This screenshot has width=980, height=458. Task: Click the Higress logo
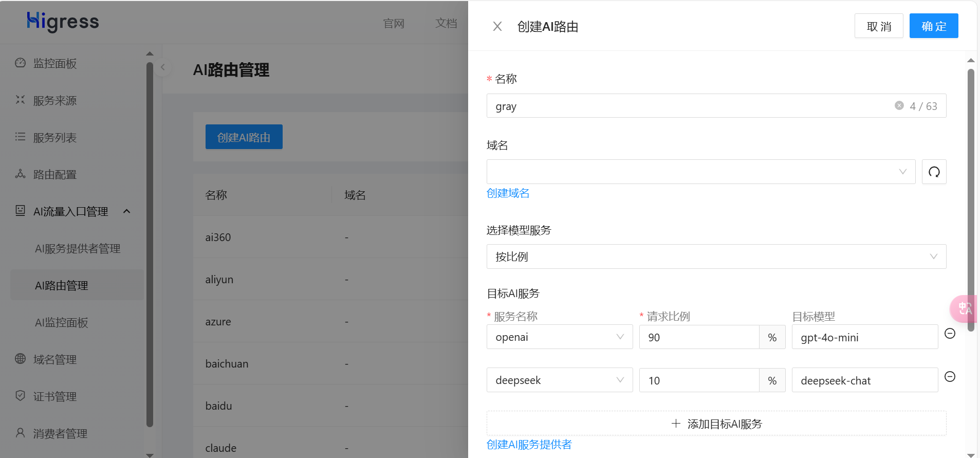[63, 22]
